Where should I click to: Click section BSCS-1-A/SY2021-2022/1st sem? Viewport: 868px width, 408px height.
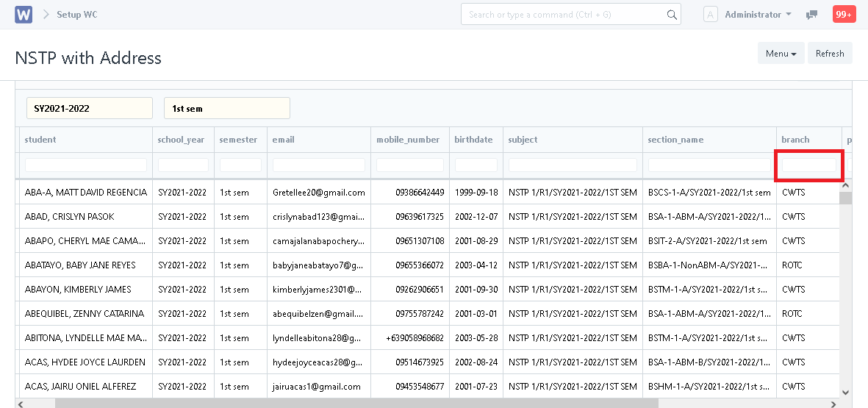pyautogui.click(x=709, y=193)
